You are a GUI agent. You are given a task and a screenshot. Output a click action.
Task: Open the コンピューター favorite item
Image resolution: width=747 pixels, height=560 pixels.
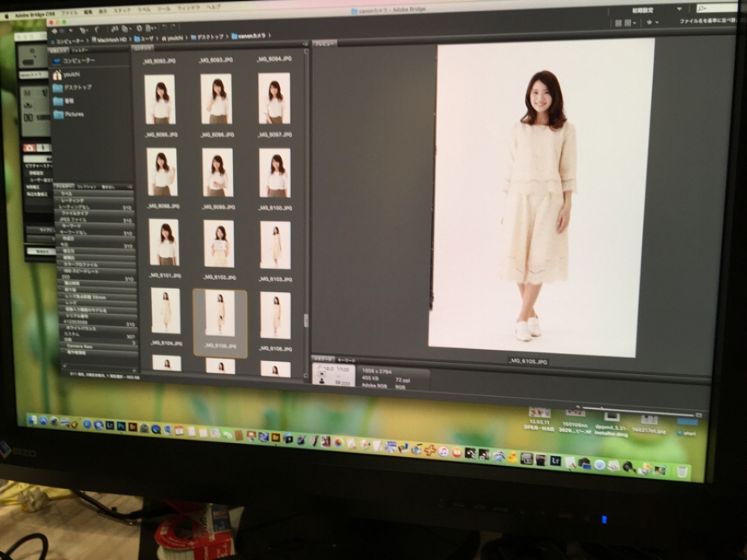75,61
